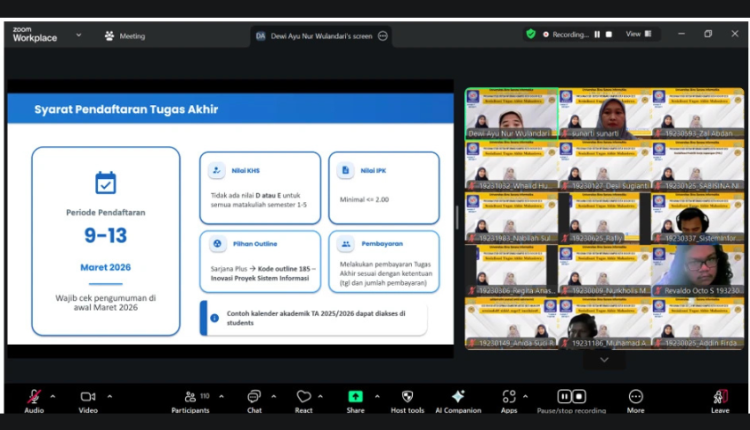Click the Nilai IPK document icon
The width and height of the screenshot is (750, 430).
point(345,170)
